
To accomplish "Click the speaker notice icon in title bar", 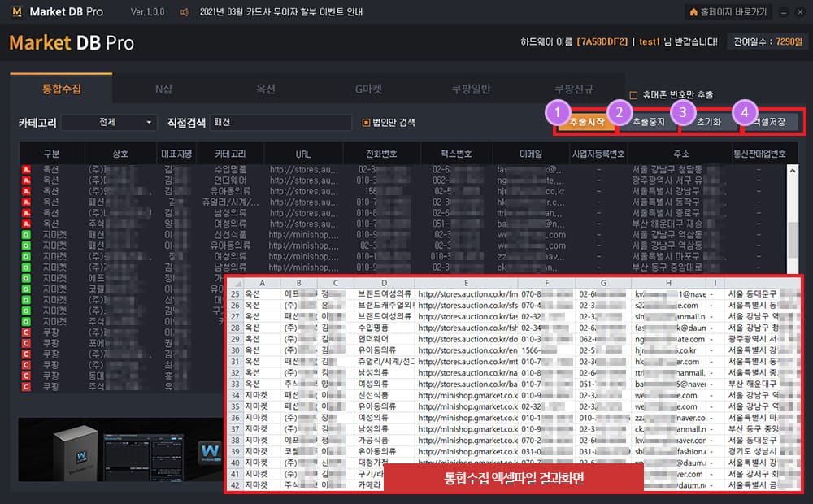I will [185, 12].
